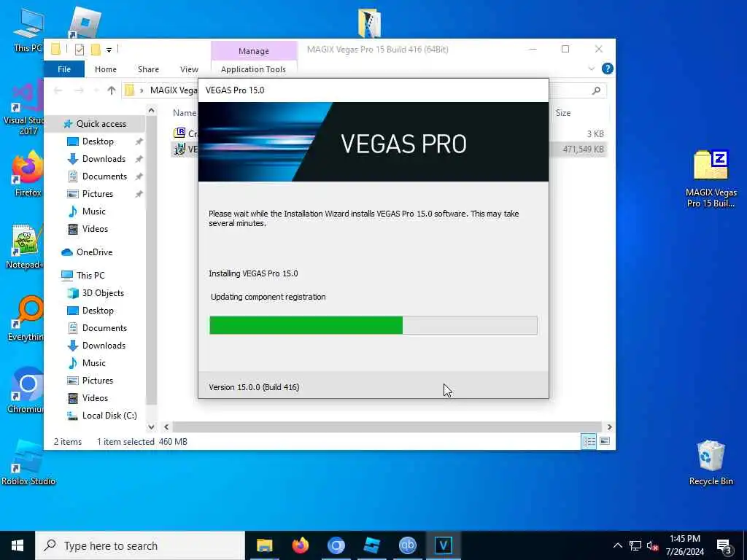747x560 pixels.
Task: Launch Firefox from the desktop icon
Action: (x=28, y=174)
